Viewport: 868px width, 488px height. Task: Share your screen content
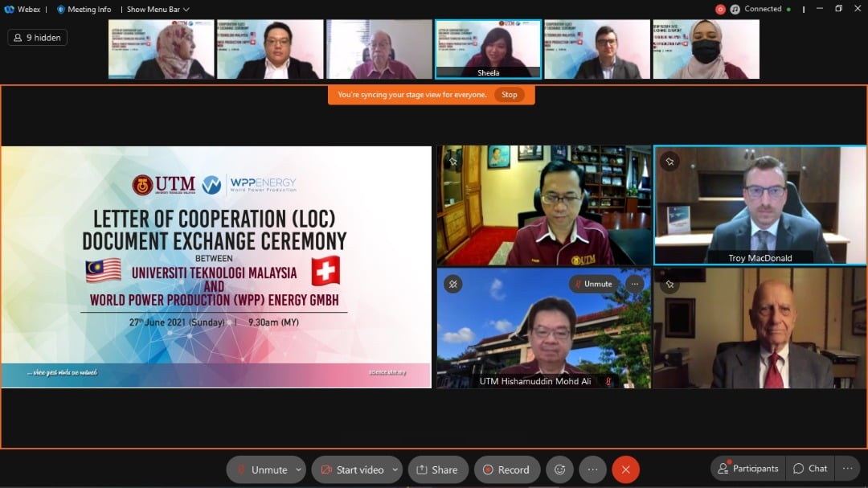438,470
